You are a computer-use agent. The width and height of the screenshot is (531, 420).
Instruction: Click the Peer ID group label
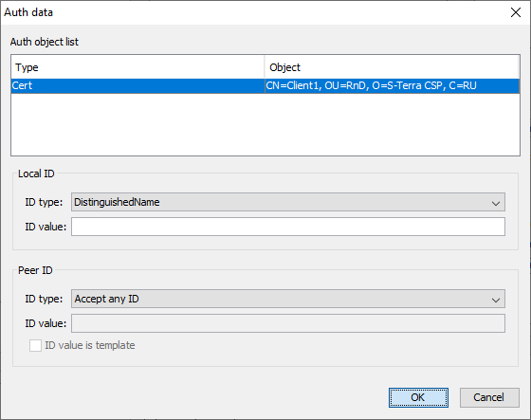point(35,270)
